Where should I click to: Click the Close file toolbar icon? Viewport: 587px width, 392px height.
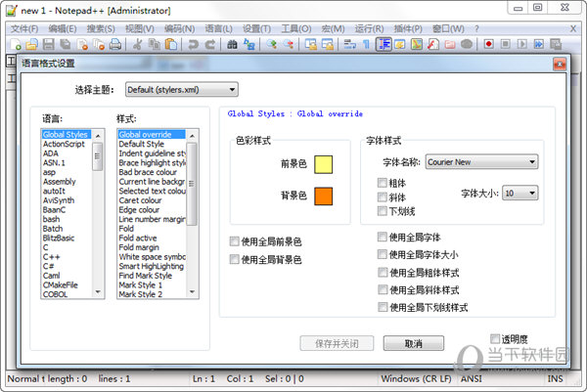coord(82,45)
